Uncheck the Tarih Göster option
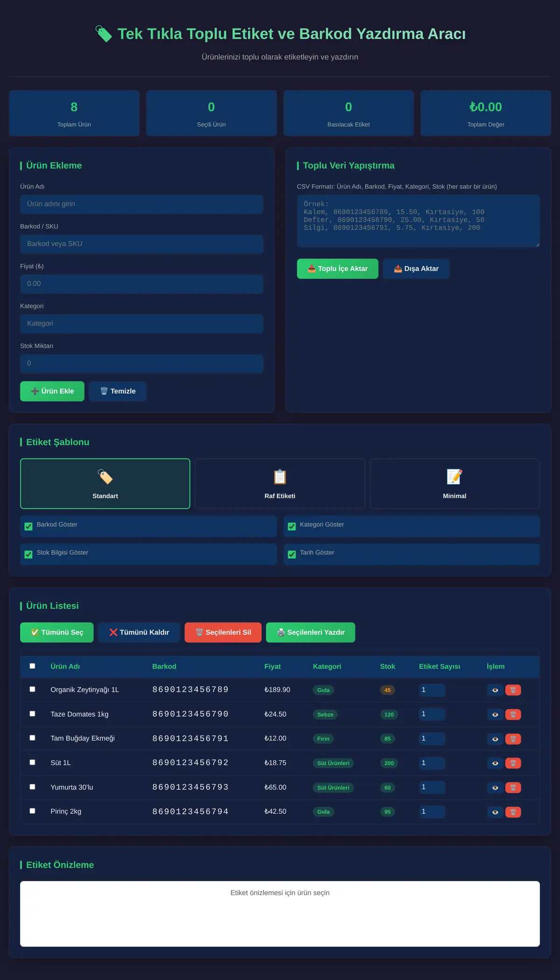The image size is (560, 980). pos(292,554)
